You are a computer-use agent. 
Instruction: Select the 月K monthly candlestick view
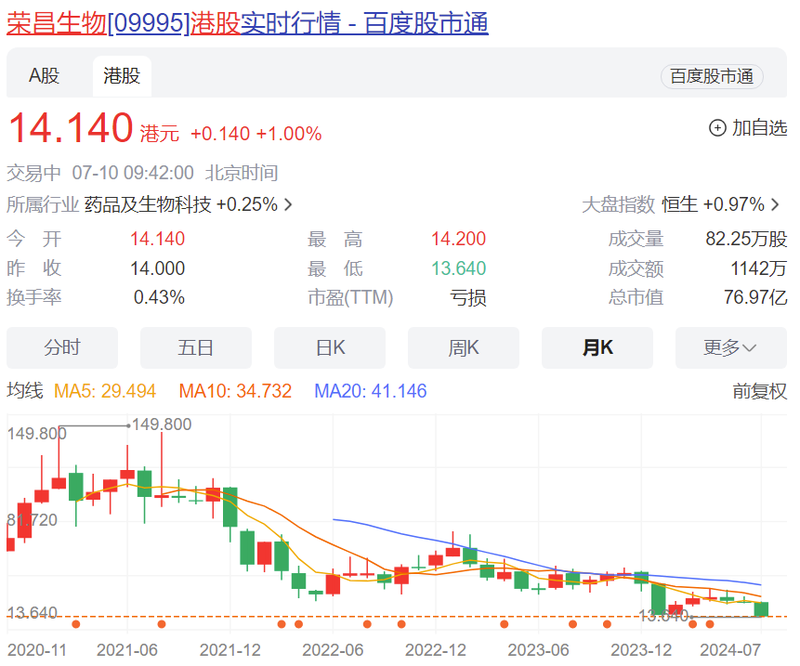coord(597,347)
